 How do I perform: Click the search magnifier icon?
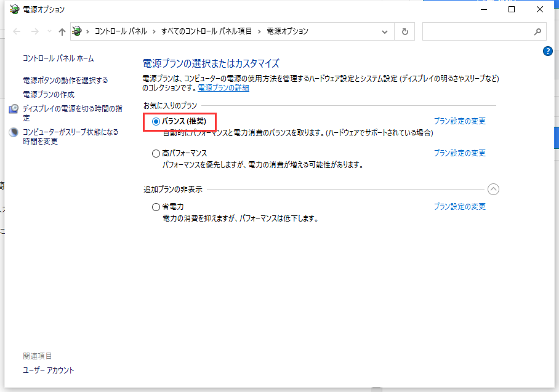[x=537, y=31]
